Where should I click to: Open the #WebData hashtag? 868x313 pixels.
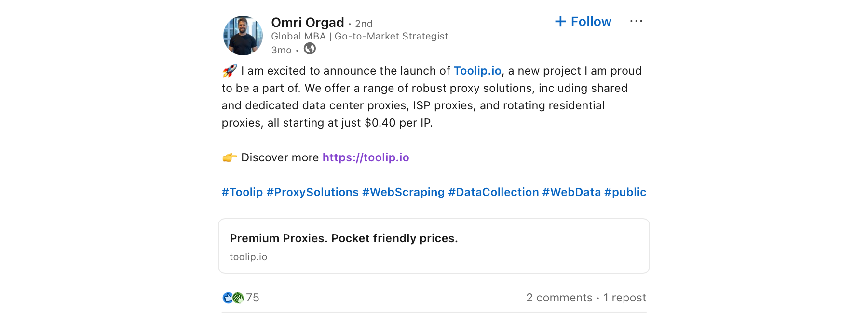pyautogui.click(x=571, y=192)
